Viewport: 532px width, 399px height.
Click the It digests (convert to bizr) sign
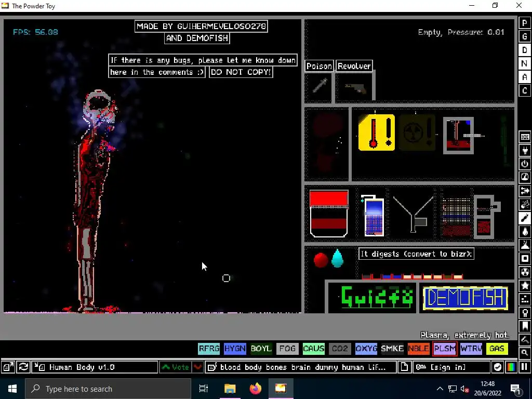(416, 254)
